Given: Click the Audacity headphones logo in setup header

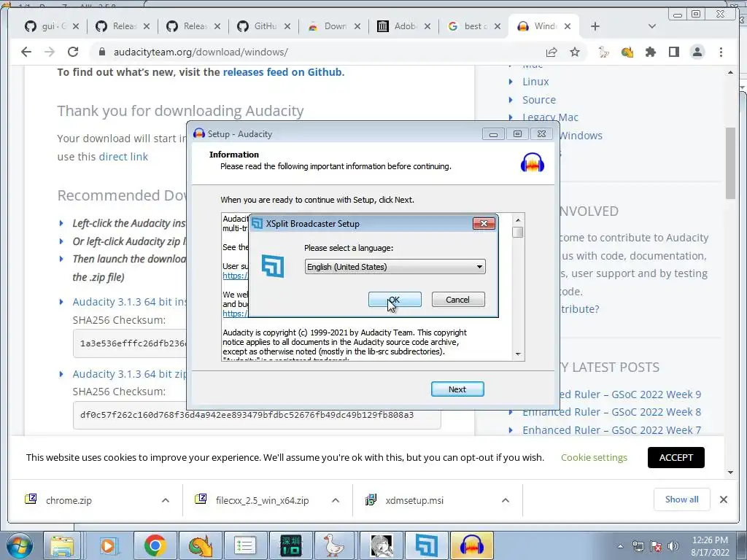Looking at the screenshot, I should coord(532,163).
